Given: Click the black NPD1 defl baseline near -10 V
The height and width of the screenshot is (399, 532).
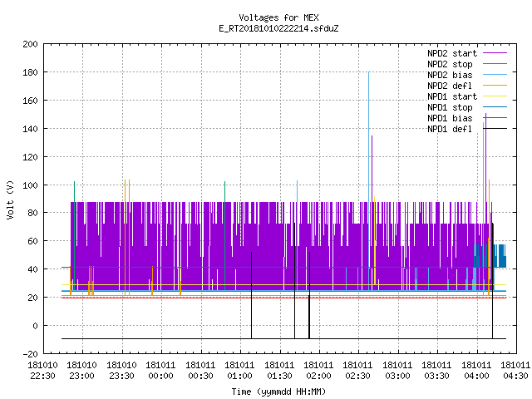Looking at the screenshot, I should pyautogui.click(x=283, y=338).
